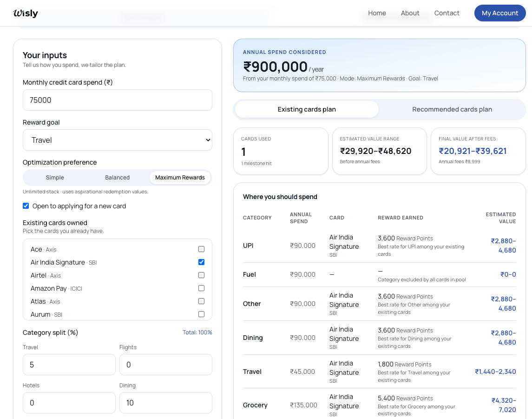Click the My Account button
Viewport: 532px width, 419px height.
(500, 13)
